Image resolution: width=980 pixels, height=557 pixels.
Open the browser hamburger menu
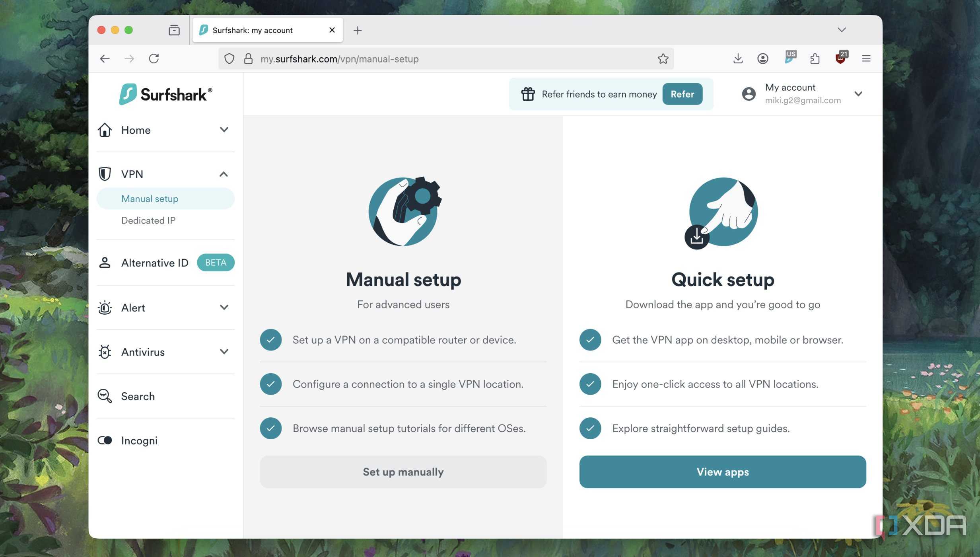click(866, 59)
